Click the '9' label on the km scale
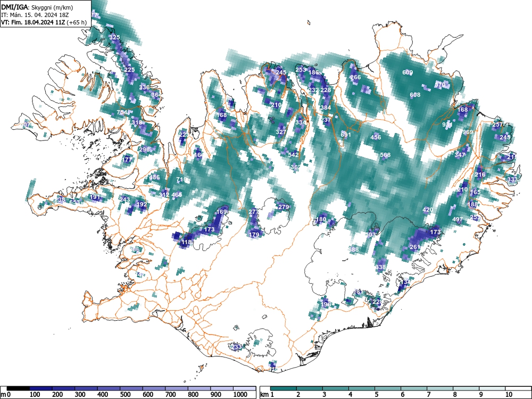The image size is (532, 399). click(x=481, y=394)
